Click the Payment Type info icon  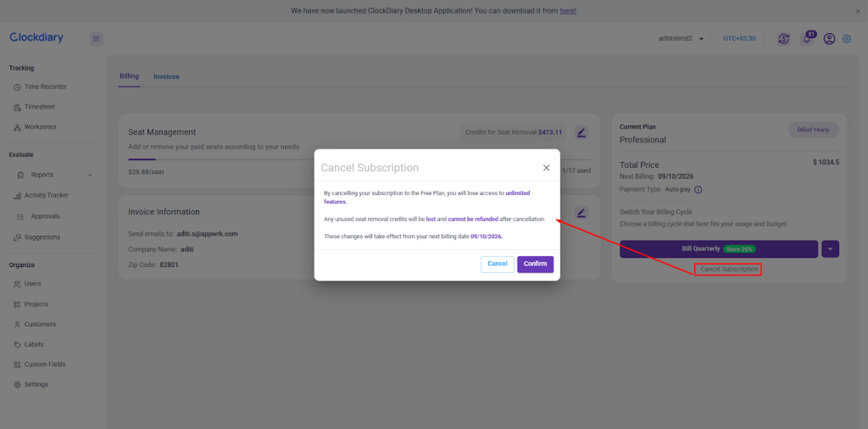698,190
